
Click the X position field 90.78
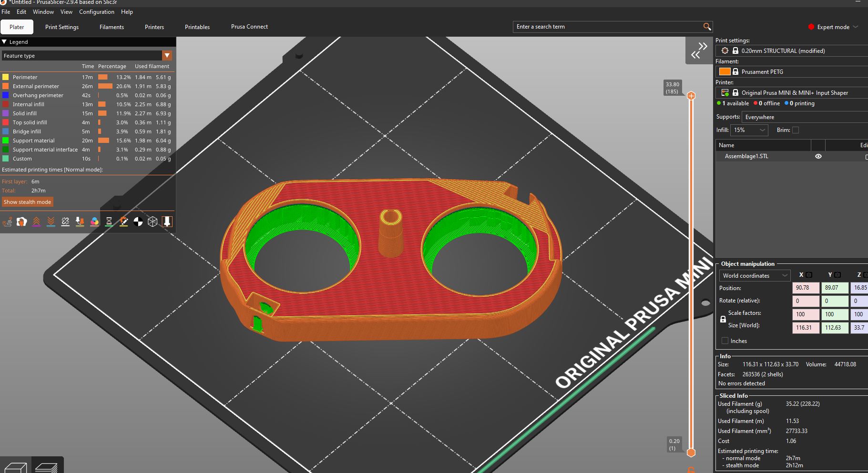click(x=806, y=288)
